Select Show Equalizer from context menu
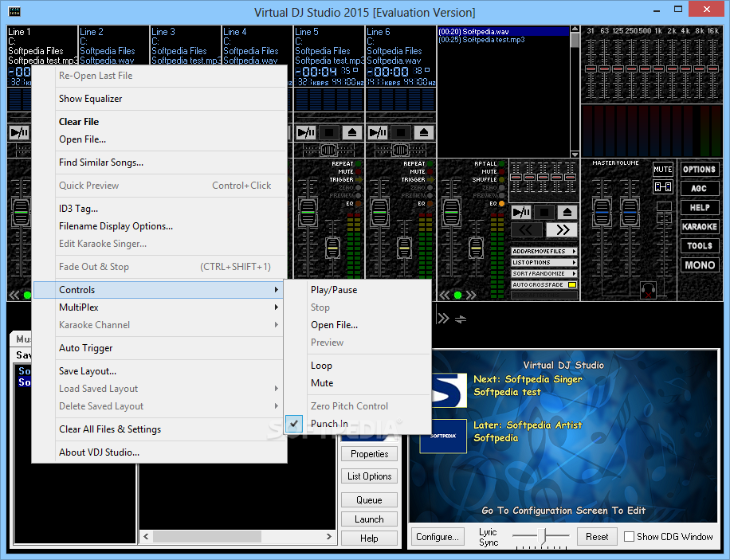Viewport: 730px width, 560px height. click(x=159, y=99)
